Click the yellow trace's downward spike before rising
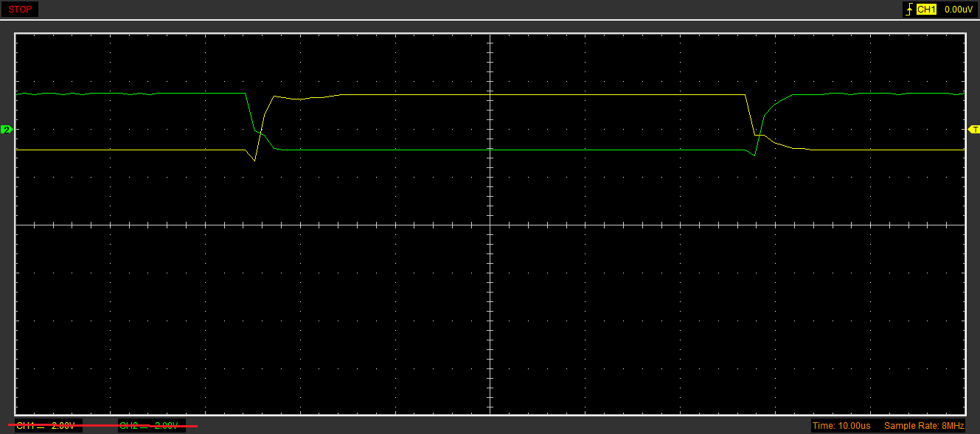Image resolution: width=980 pixels, height=434 pixels. click(254, 160)
